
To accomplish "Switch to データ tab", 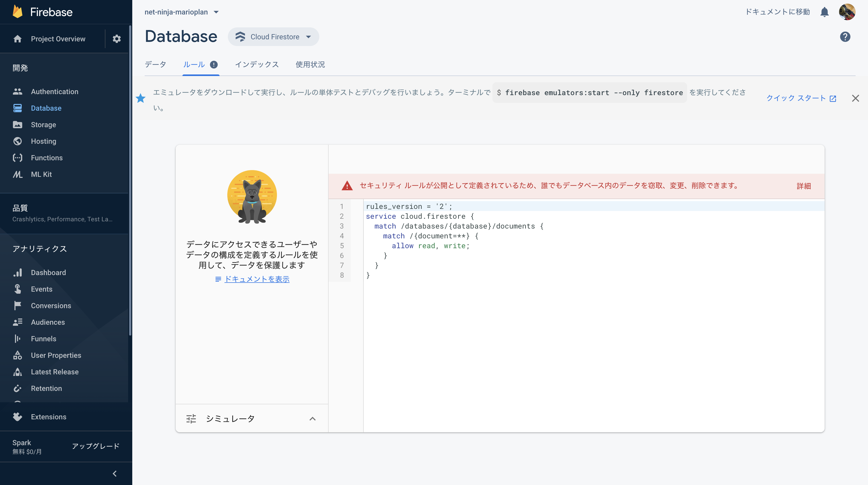I will tap(155, 64).
